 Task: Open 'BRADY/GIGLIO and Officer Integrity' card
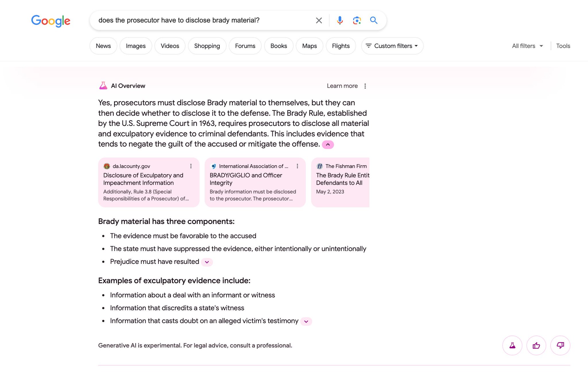255,182
